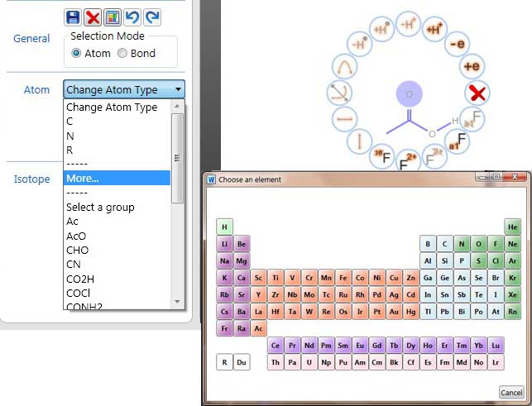Pick bromine Br in periodic table

coord(496,278)
